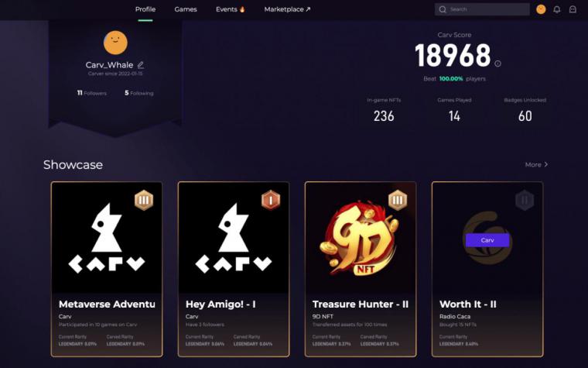View the 11 Followers list

[x=92, y=93]
